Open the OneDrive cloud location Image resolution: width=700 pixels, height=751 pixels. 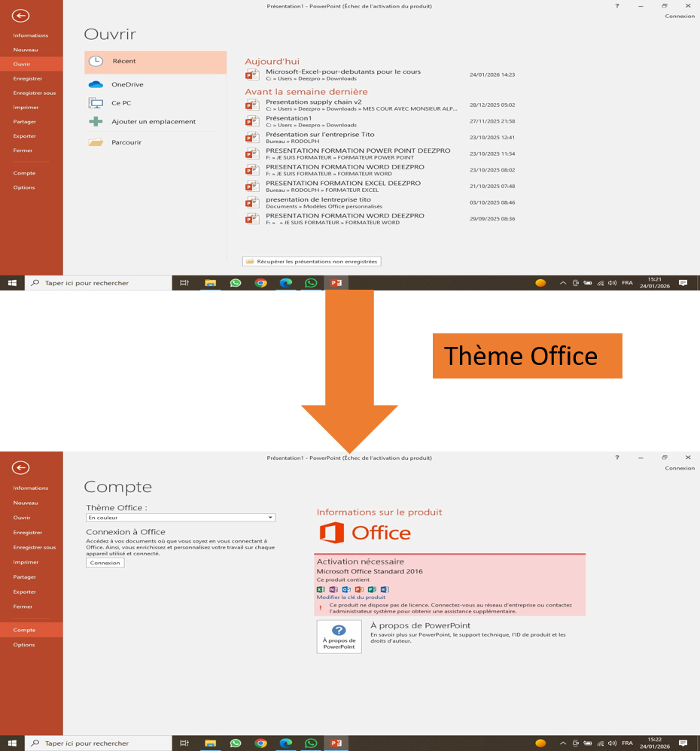tap(96, 84)
